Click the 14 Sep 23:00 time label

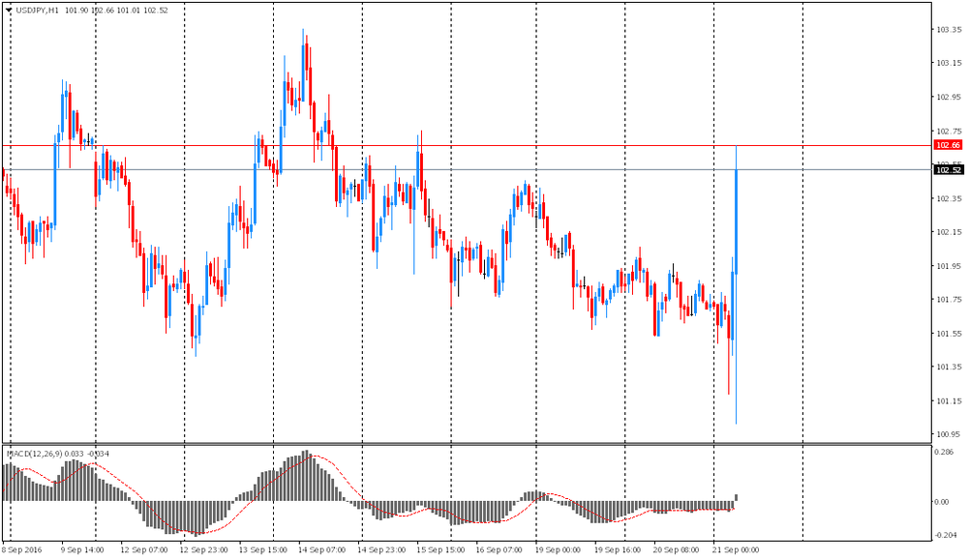pos(381,550)
